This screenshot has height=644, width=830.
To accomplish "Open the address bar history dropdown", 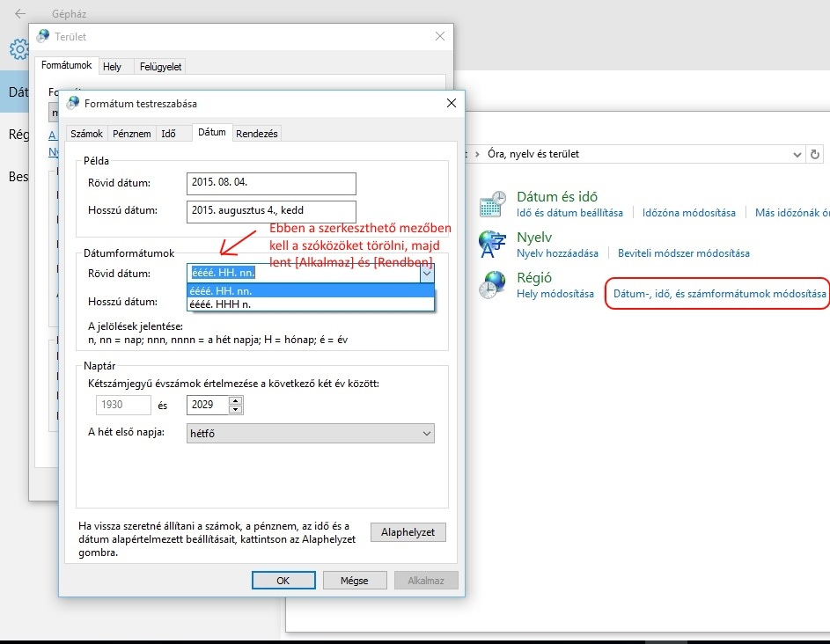I will coord(797,154).
